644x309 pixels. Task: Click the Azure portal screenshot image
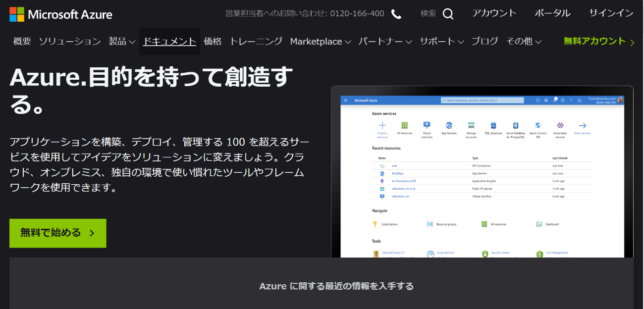coord(482,172)
